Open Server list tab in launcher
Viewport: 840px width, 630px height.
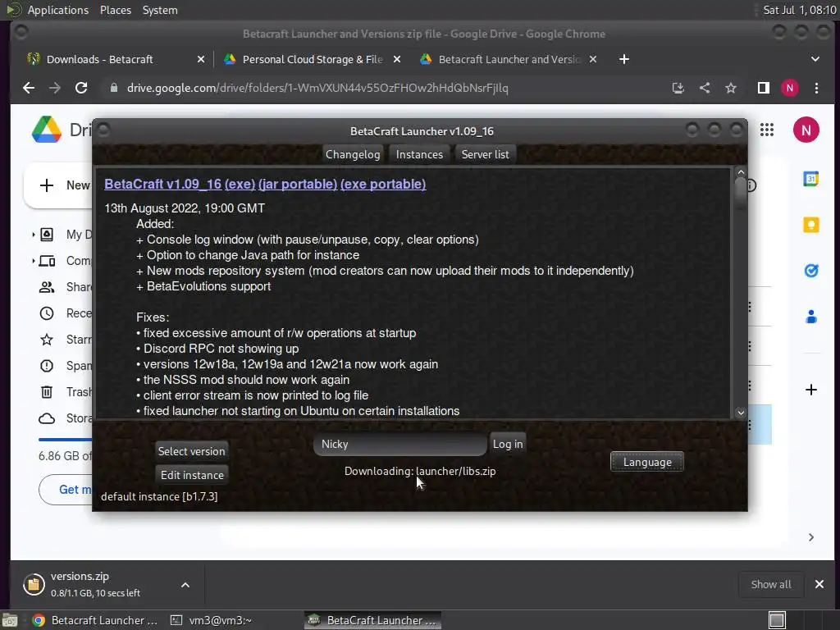485,154
